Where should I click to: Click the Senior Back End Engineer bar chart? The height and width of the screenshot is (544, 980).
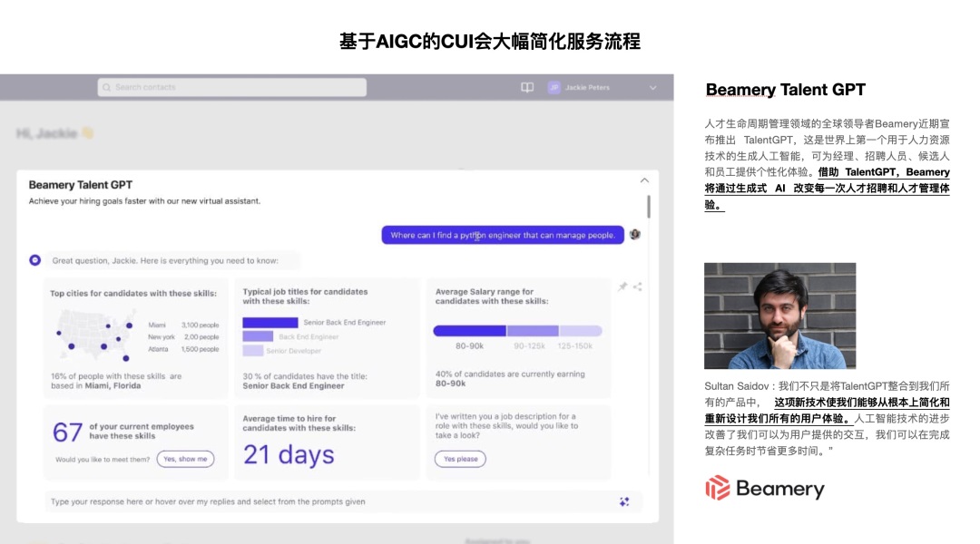(x=269, y=322)
